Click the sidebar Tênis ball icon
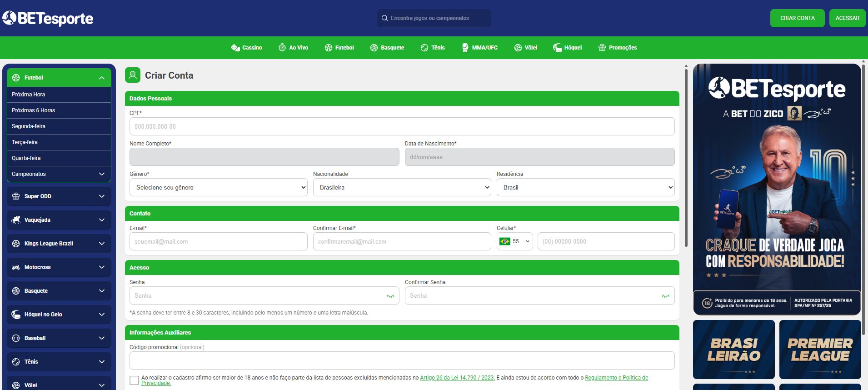This screenshot has width=868, height=390. (16, 362)
